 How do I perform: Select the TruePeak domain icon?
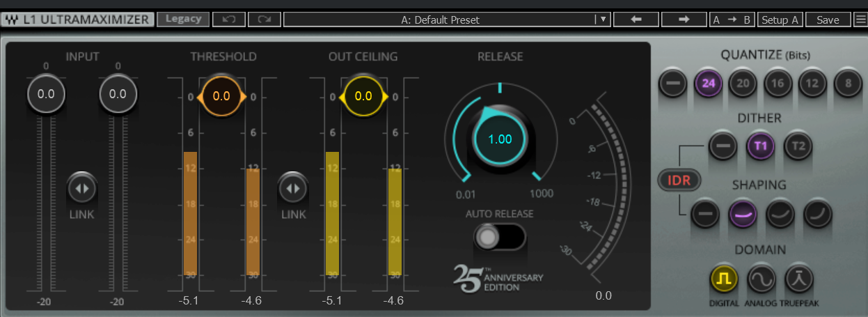(798, 279)
